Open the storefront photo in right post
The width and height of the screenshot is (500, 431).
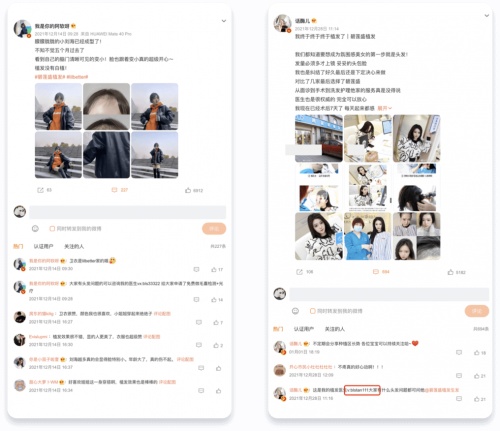319,138
